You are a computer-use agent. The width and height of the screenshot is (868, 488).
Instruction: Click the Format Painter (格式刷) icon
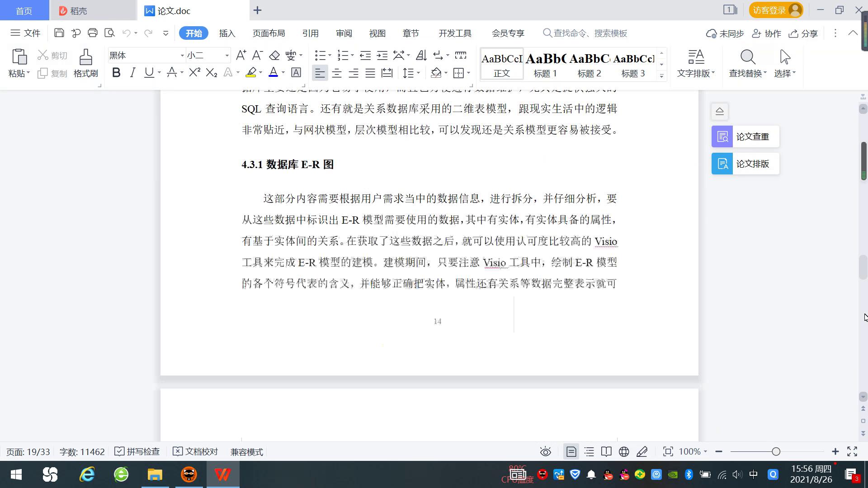point(85,63)
